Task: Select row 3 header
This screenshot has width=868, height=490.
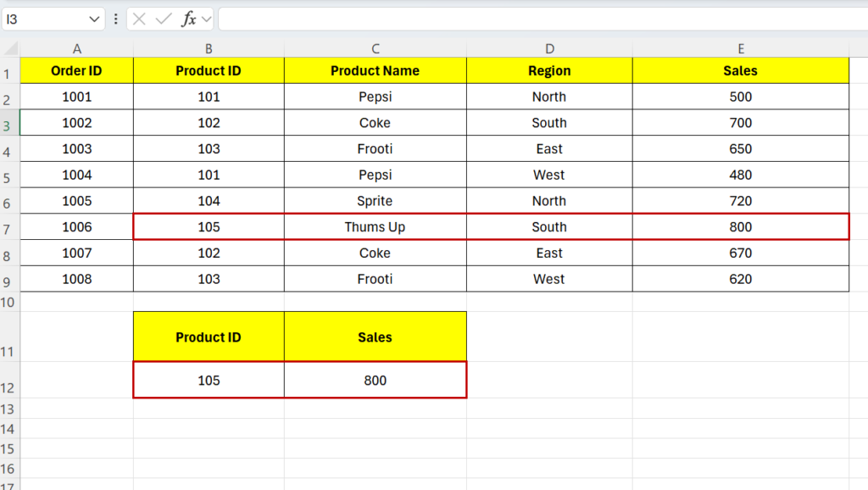Action: 10,123
